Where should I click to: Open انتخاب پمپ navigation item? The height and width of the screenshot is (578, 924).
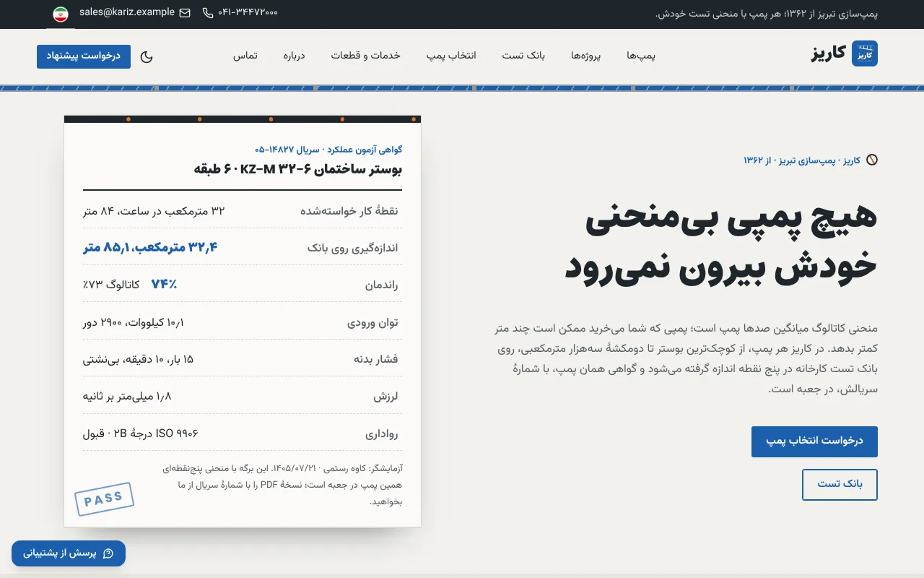(451, 56)
